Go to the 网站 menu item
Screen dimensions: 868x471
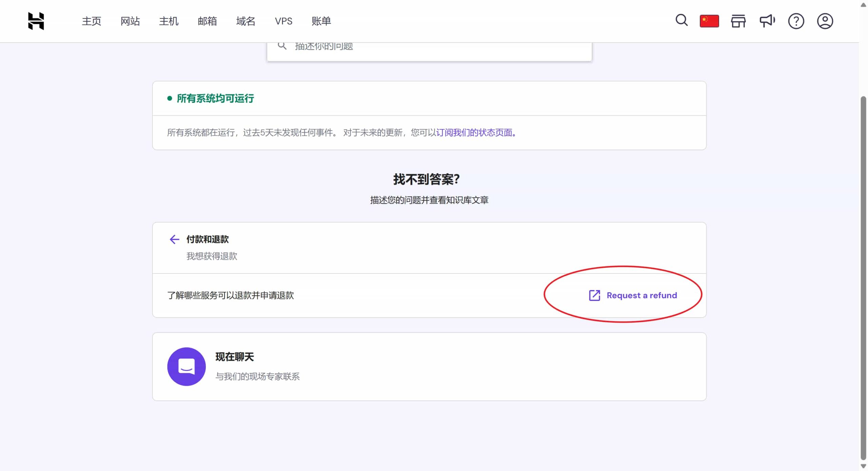(x=130, y=21)
